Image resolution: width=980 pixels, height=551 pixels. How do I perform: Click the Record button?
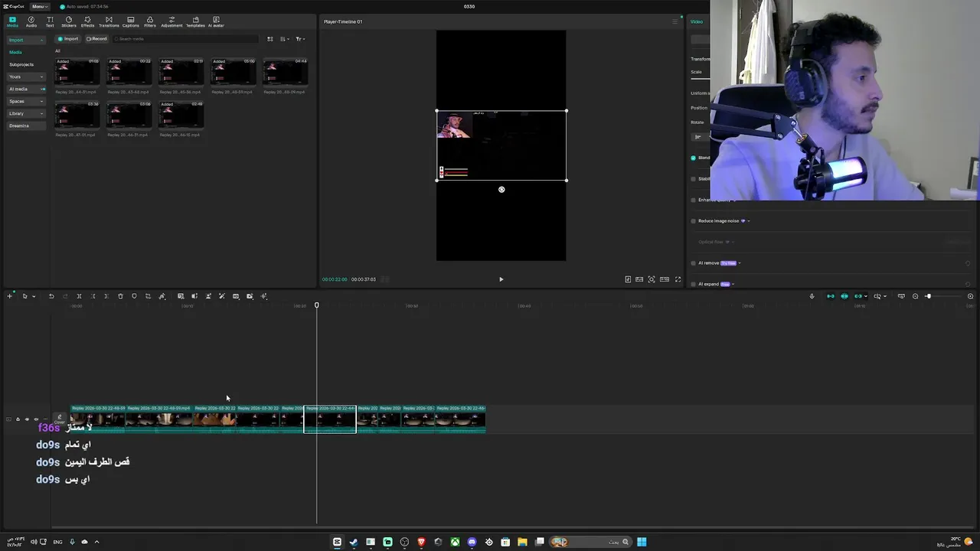coord(96,39)
